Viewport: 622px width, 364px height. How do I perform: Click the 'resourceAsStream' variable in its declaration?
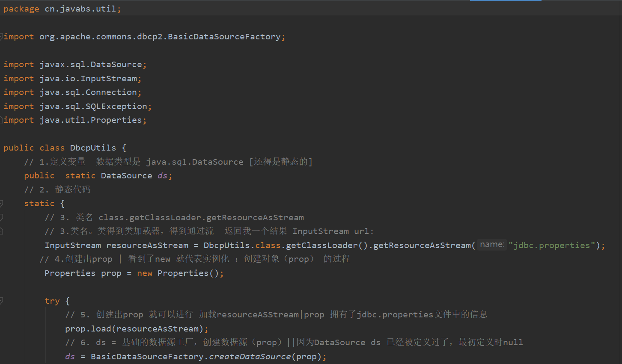(147, 246)
